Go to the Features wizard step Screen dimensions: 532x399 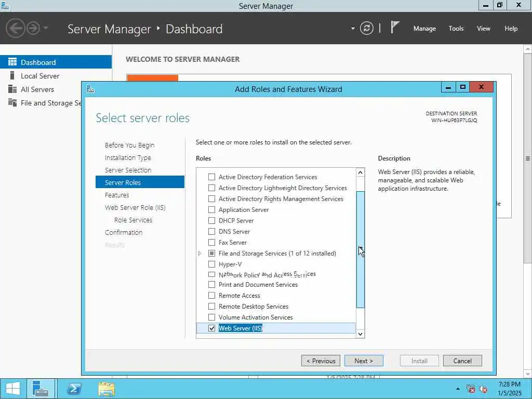(117, 195)
